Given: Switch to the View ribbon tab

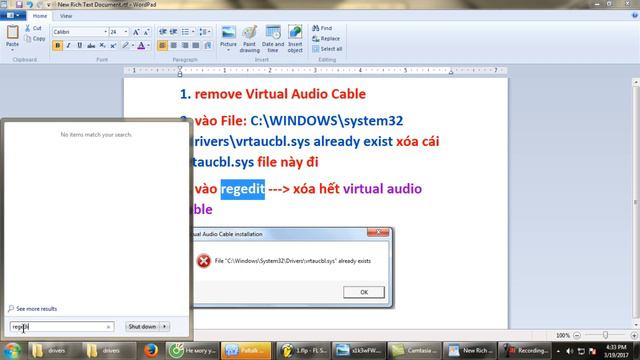Looking at the screenshot, I should [x=66, y=16].
